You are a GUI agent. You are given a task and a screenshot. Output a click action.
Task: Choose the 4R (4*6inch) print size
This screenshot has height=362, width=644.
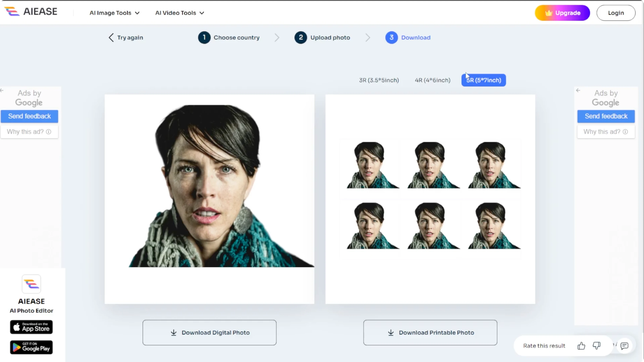tap(432, 80)
